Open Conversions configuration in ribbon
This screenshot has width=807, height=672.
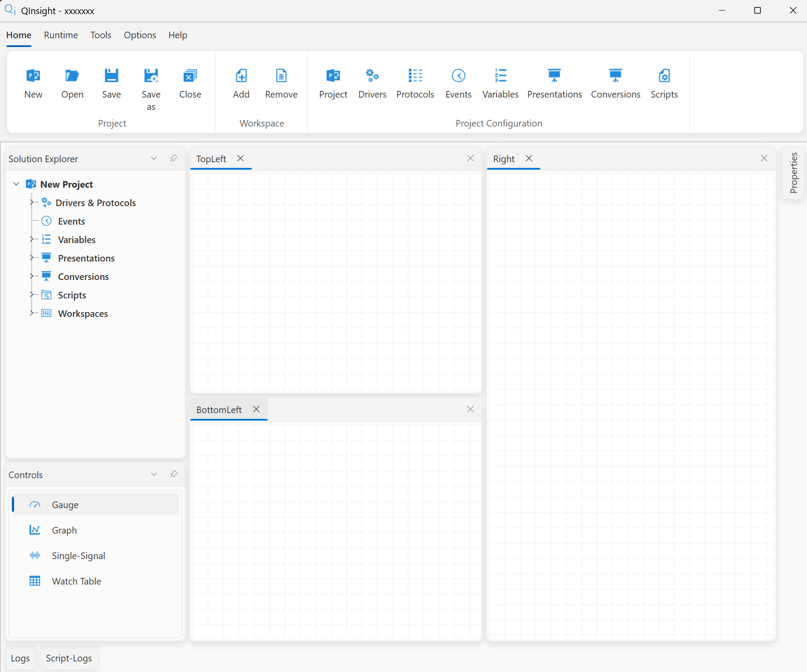pyautogui.click(x=615, y=84)
